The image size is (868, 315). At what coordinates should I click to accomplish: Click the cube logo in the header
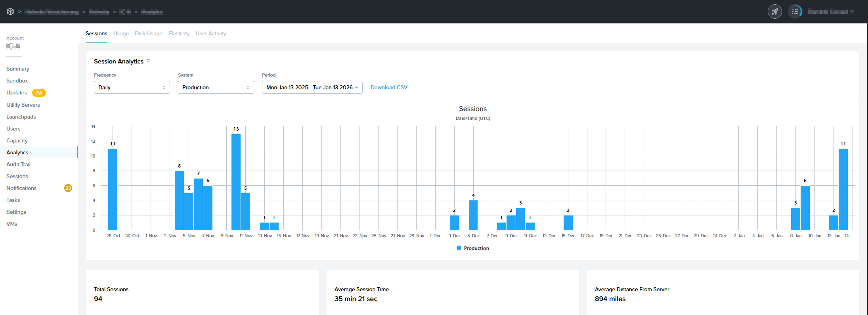10,12
